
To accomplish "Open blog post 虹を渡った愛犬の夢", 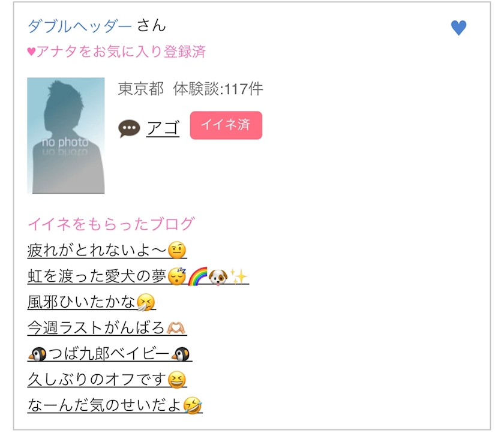I will point(138,276).
